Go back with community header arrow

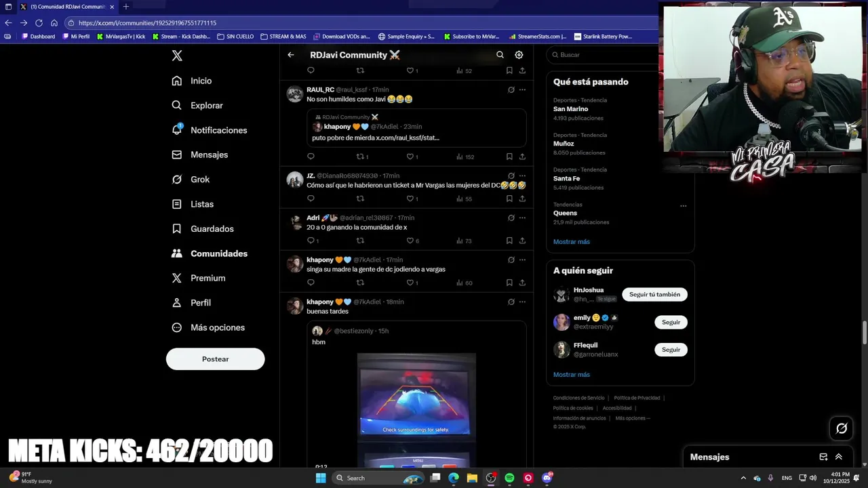point(291,55)
